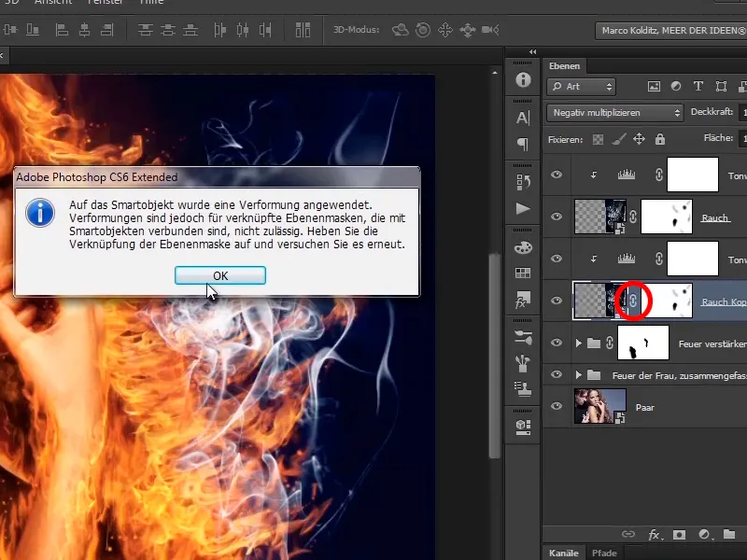Toggle type layer filter T icon
Viewport: 747px width, 560px height.
(698, 86)
